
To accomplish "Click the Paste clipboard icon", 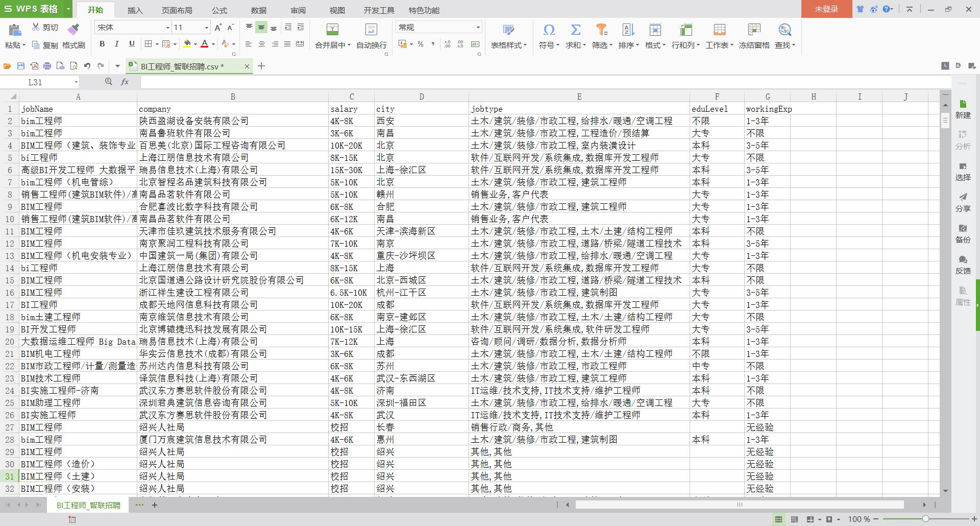I will (15, 30).
